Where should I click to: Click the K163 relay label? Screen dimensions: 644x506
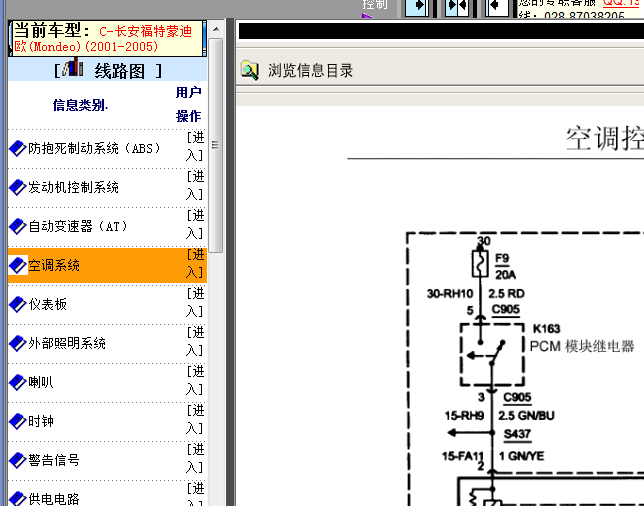point(547,329)
